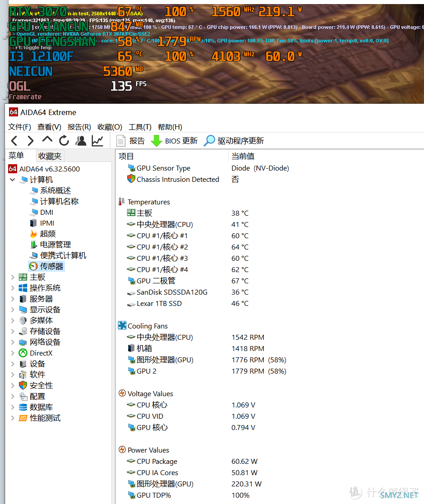Viewport: 424px width, 504px height.
Task: Expand the 主板 tree node
Action: click(13, 277)
